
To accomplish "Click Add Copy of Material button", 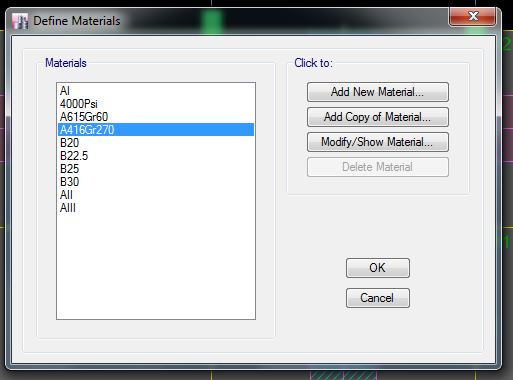I will point(378,117).
